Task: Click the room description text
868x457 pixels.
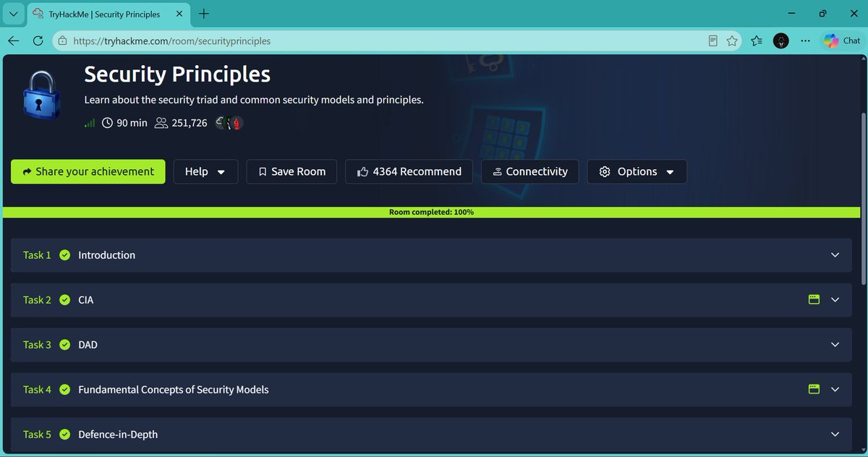Action: 254,100
